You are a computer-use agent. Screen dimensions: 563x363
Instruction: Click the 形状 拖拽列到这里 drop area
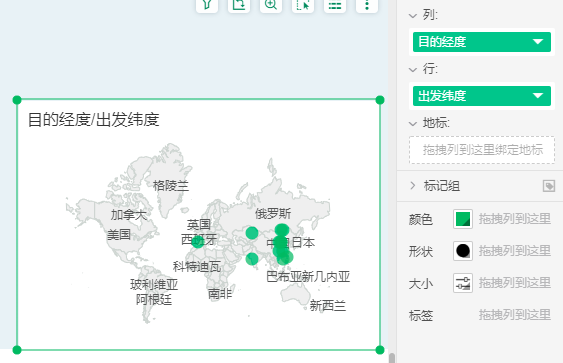[515, 251]
